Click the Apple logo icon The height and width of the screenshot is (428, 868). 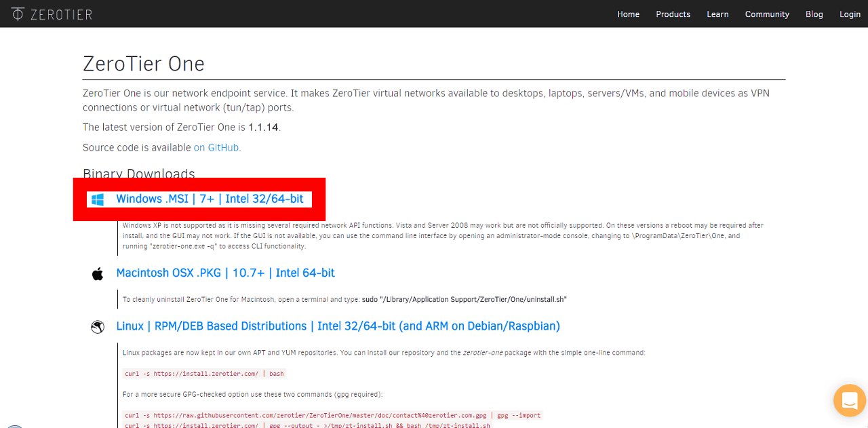pyautogui.click(x=98, y=273)
